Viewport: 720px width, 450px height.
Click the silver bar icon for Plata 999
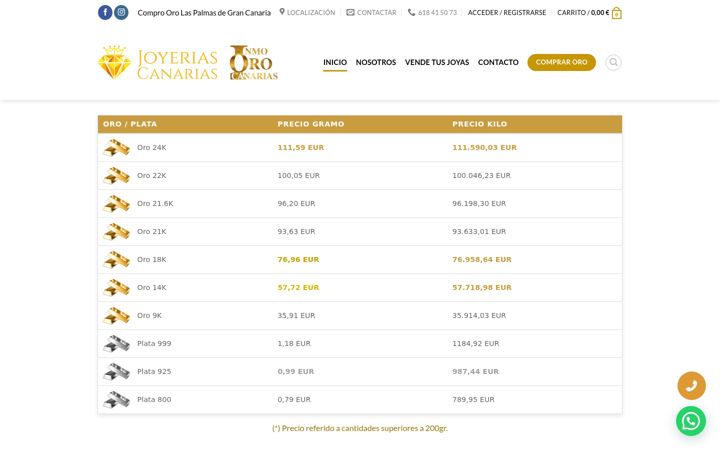[x=116, y=344]
